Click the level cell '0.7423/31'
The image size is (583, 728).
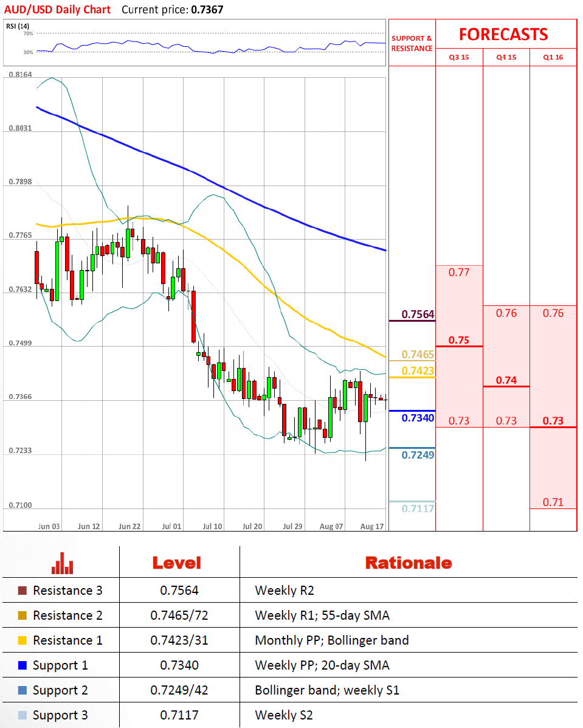(x=179, y=640)
